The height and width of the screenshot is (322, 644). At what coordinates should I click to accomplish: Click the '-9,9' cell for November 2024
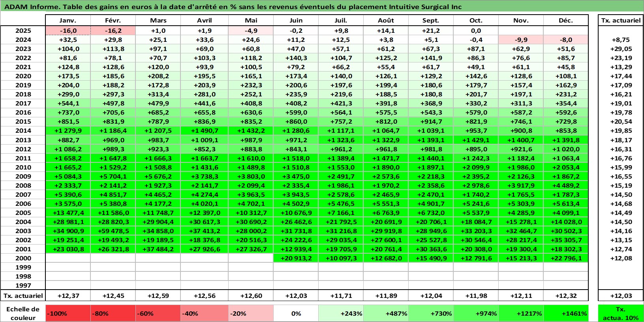pyautogui.click(x=521, y=40)
